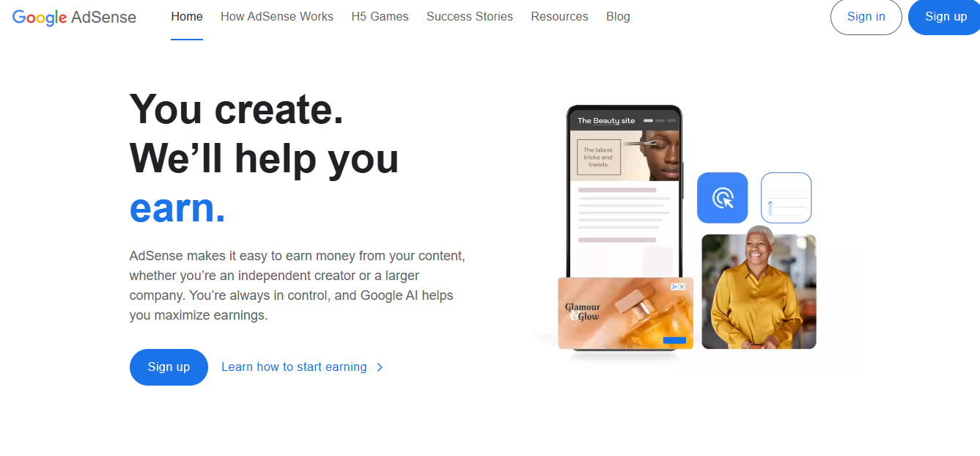This screenshot has width=980, height=456.
Task: Visit the Blog link in header
Action: [x=618, y=16]
